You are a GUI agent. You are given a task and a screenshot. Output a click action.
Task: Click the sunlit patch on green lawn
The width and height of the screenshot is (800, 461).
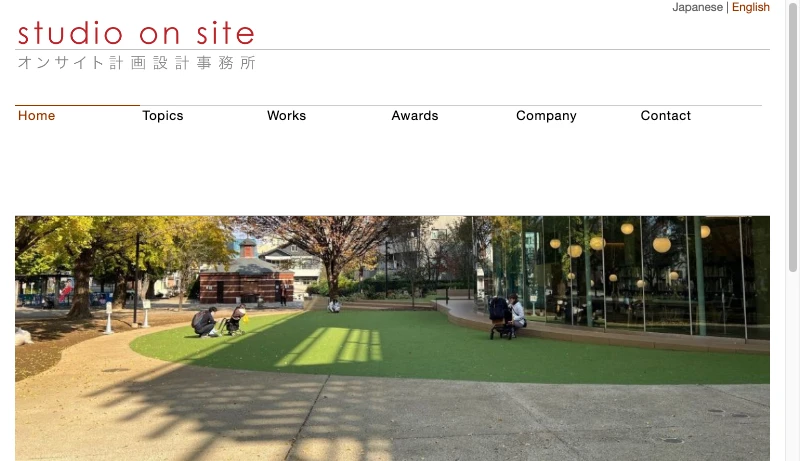330,346
